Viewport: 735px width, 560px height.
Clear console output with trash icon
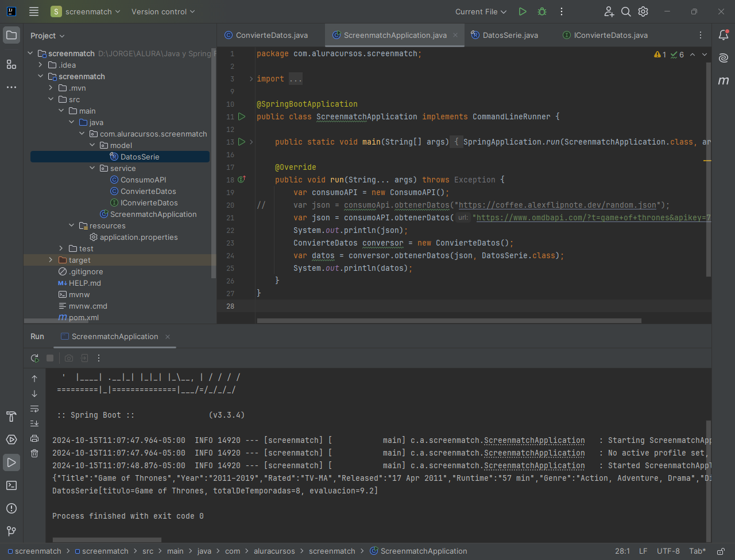34,453
